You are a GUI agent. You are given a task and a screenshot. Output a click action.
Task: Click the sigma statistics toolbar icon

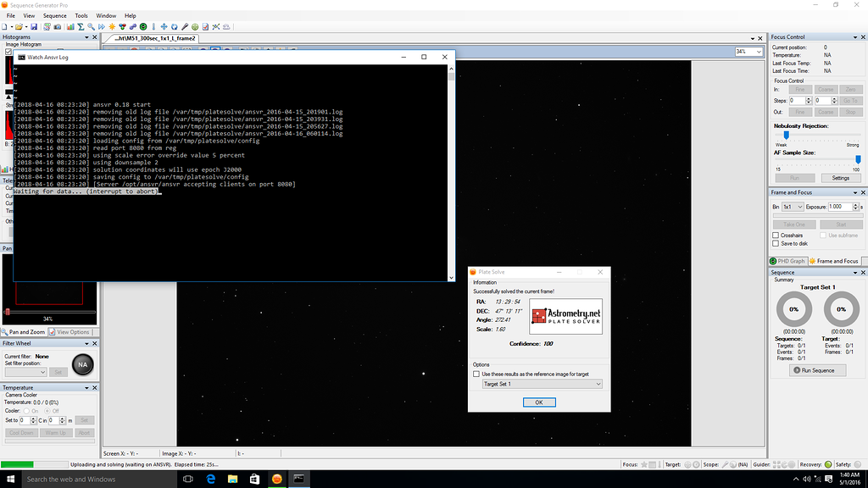[x=80, y=26]
